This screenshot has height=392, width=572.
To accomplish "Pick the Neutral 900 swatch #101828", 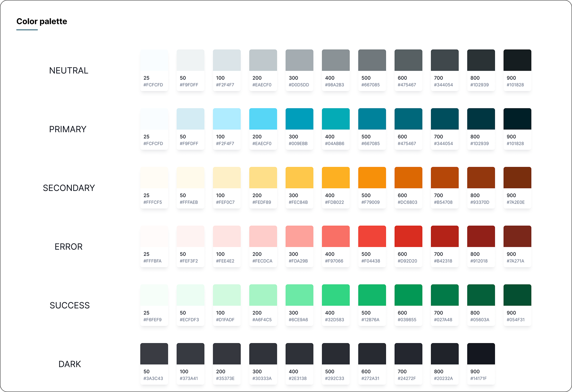I will click(x=517, y=60).
